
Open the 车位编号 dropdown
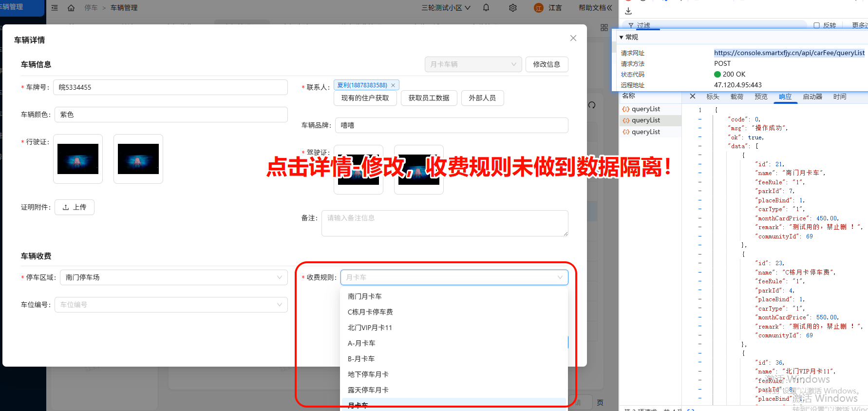click(x=171, y=305)
